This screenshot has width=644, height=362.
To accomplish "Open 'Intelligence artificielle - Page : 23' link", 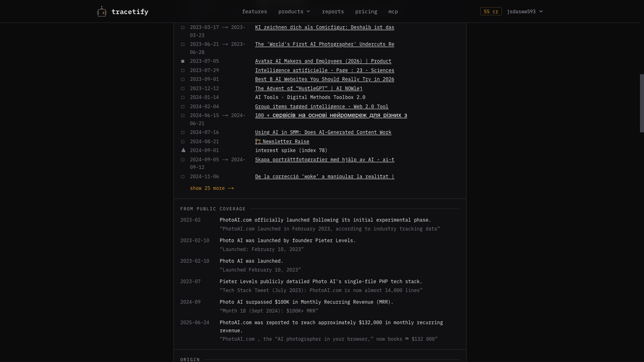I will click(324, 70).
